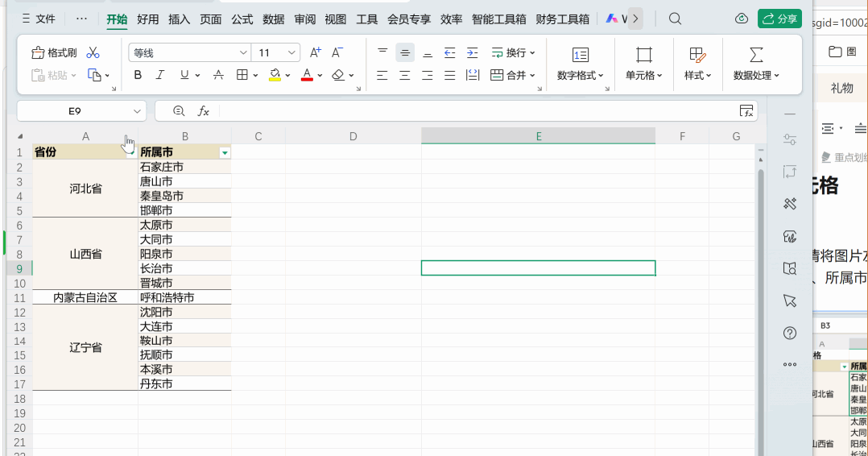Toggle bold formatting
This screenshot has width=868, height=456.
(x=138, y=75)
